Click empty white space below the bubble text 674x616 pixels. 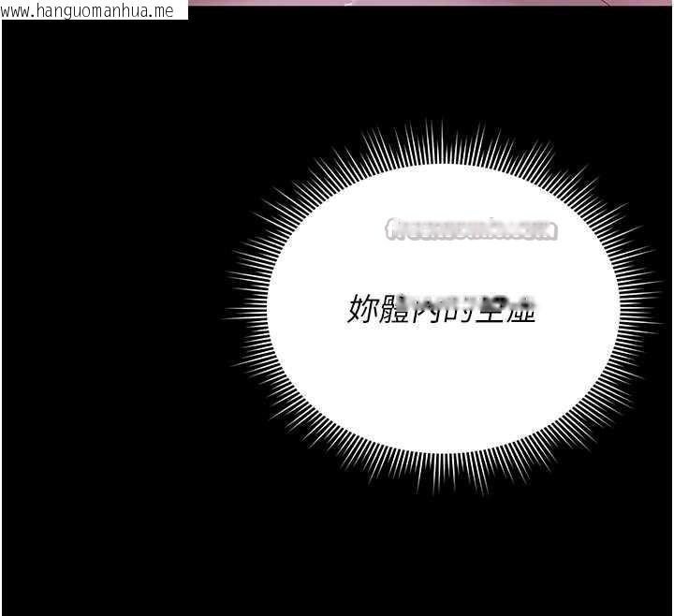pos(442,393)
